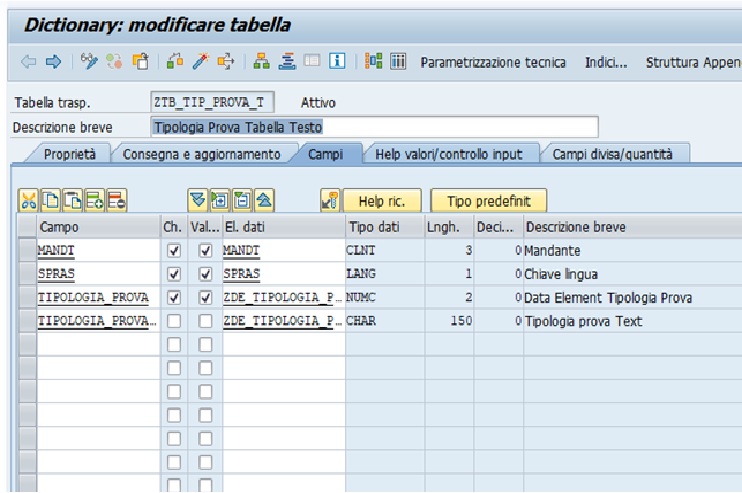The height and width of the screenshot is (493, 742).
Task: Click the Active/Inactive switch icon
Action: pos(114,62)
